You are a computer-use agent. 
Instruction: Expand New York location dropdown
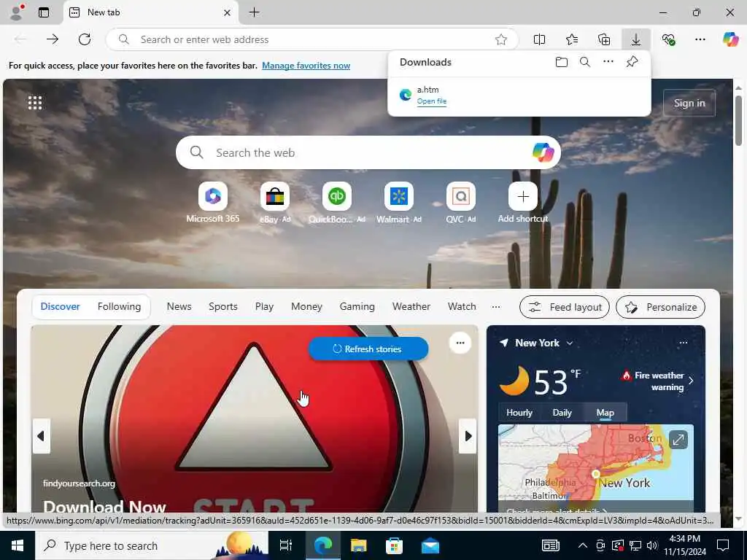570,343
